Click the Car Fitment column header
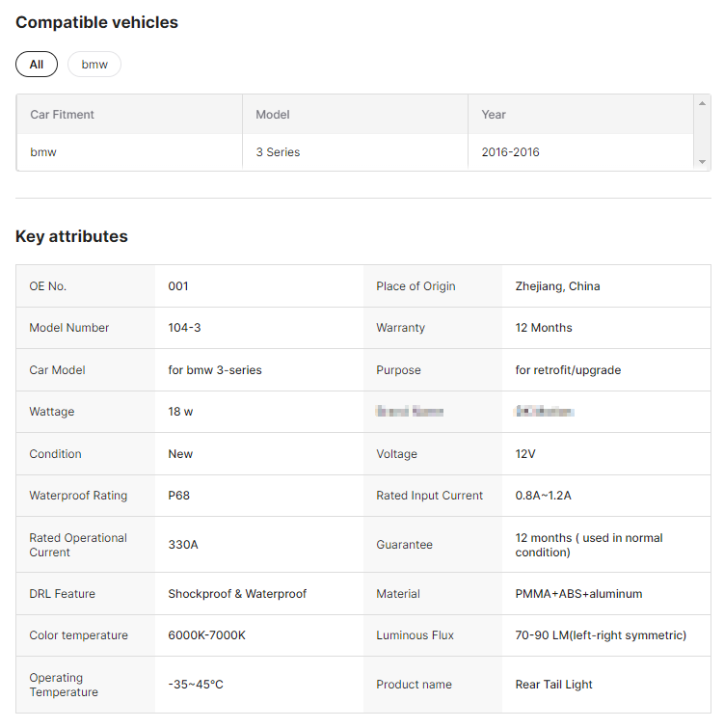The height and width of the screenshot is (728, 724). click(x=63, y=115)
